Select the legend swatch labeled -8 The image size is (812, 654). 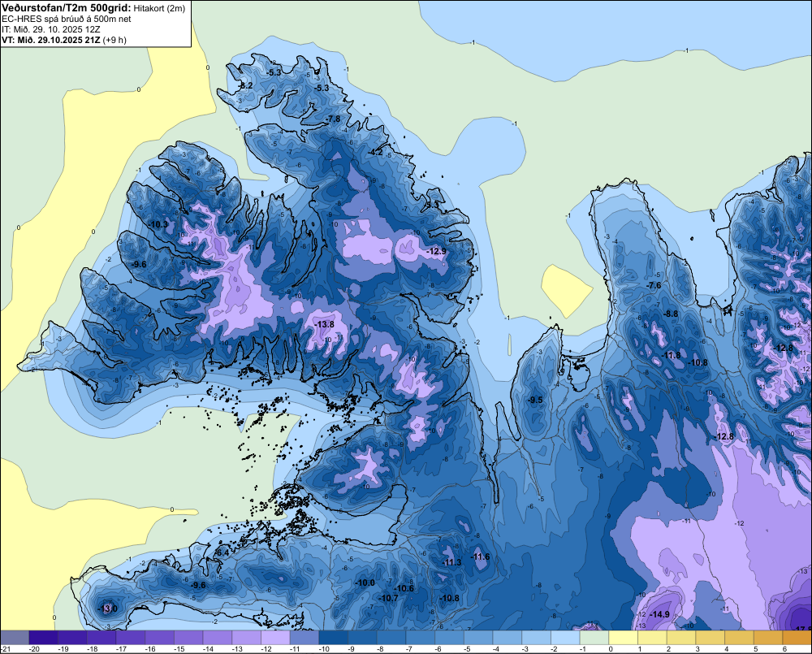coord(391,637)
